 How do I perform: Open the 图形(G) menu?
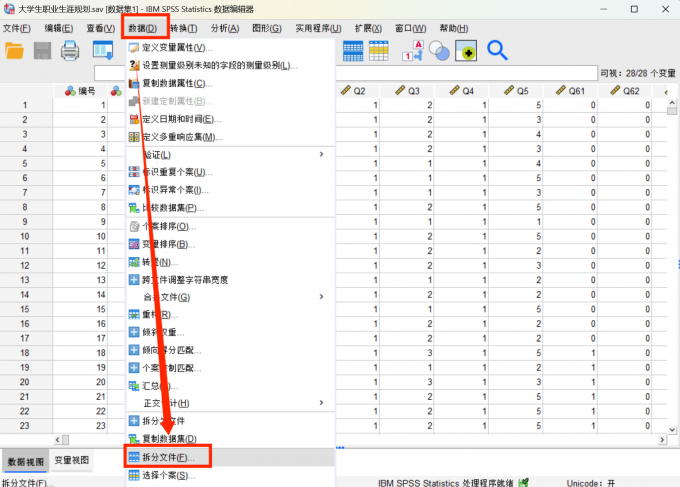267,29
